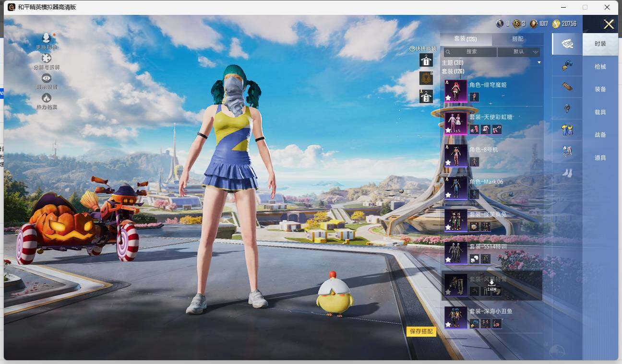Select the white pants subcategory icon
The width and height of the screenshot is (622, 364).
point(567,152)
